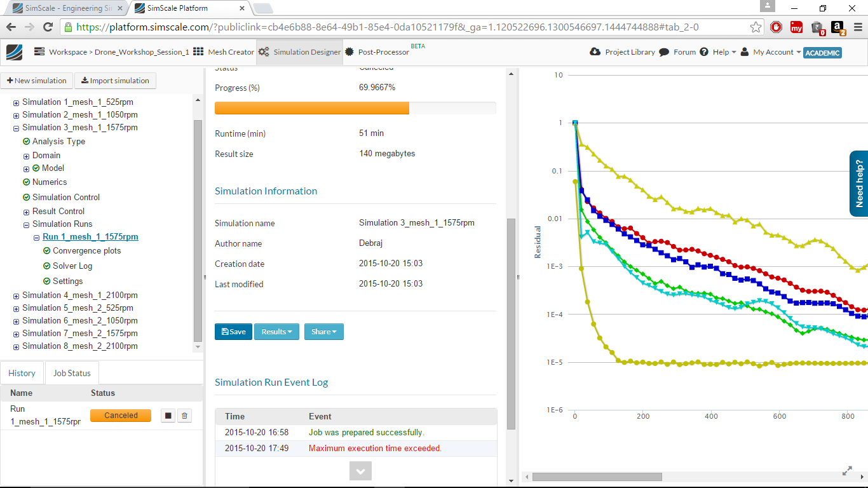Collapse the Simulation Runs node

coord(27,224)
